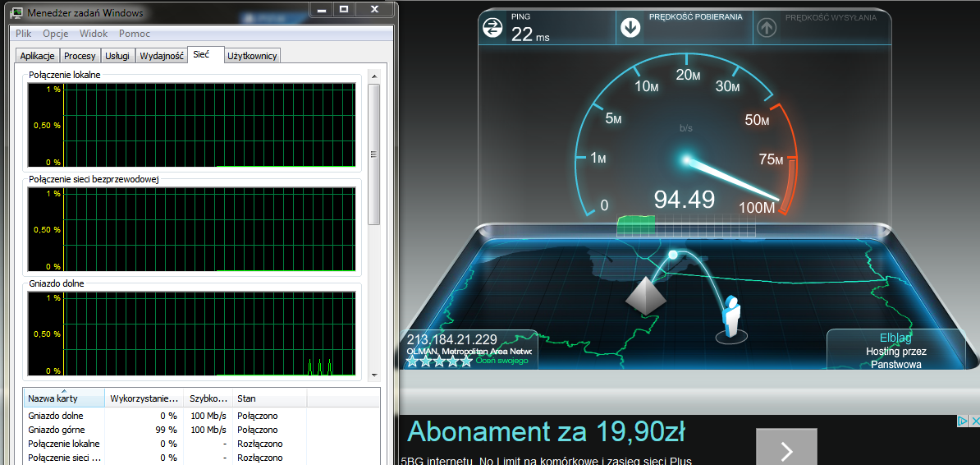This screenshot has width=980, height=465.
Task: Click the download arrow icon in Speedtest
Action: coord(630,28)
